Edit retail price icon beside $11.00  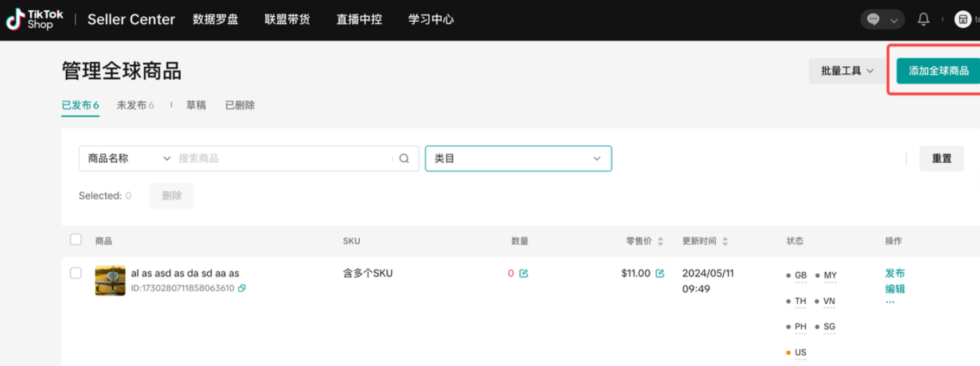[x=660, y=273]
